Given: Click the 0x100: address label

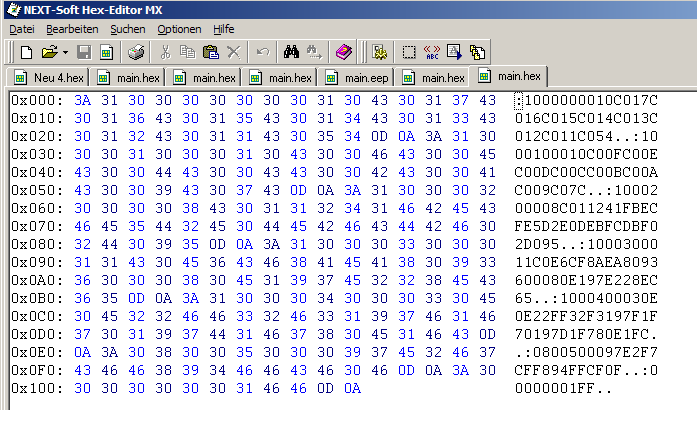Looking at the screenshot, I should pos(37,388).
